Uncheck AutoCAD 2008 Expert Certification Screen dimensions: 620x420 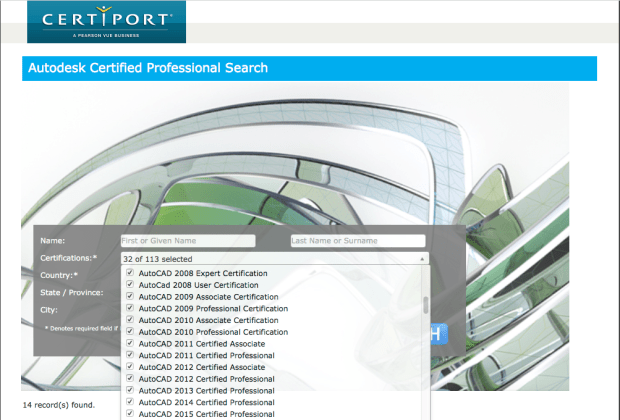pyautogui.click(x=130, y=272)
